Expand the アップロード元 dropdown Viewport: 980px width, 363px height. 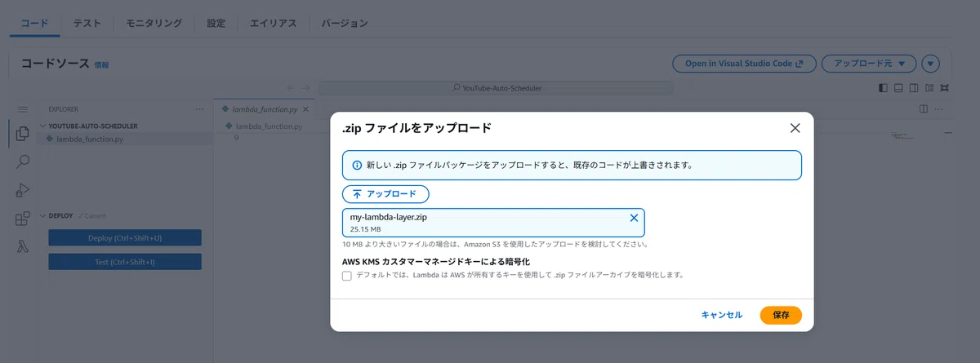(x=868, y=63)
